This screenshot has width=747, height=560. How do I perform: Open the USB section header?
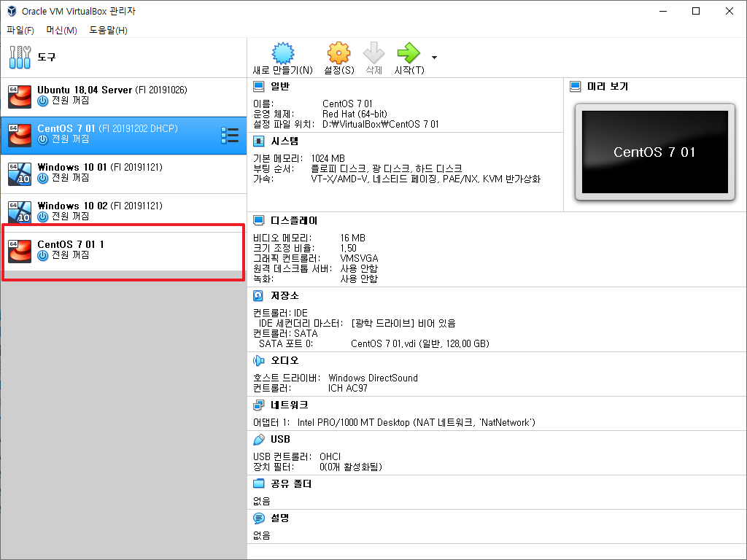click(x=280, y=439)
